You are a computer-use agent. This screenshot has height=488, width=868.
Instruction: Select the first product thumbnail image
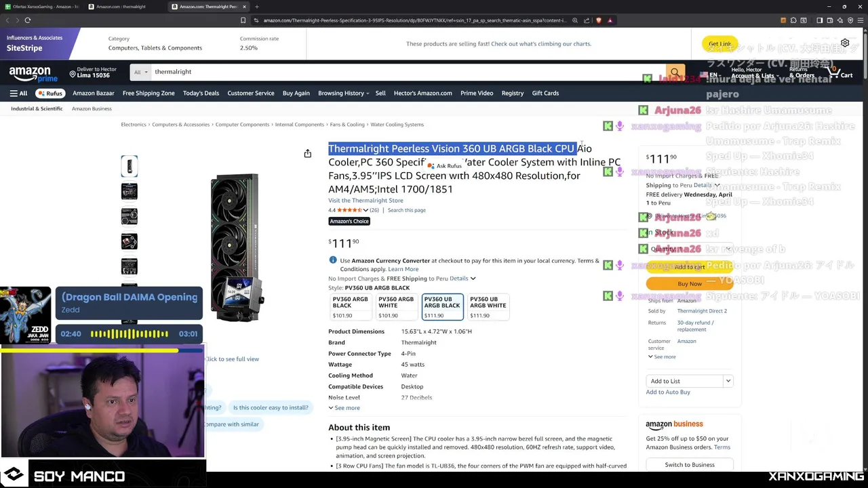130,166
